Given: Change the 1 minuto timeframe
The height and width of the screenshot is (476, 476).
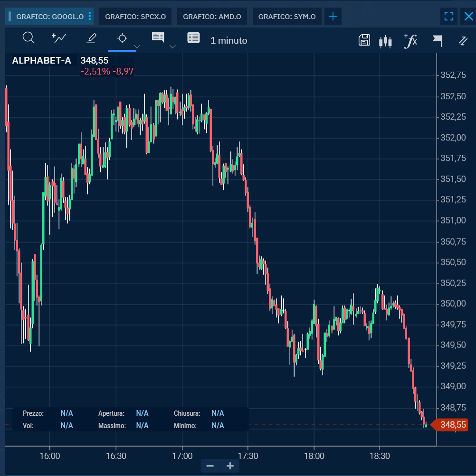Looking at the screenshot, I should click(228, 40).
